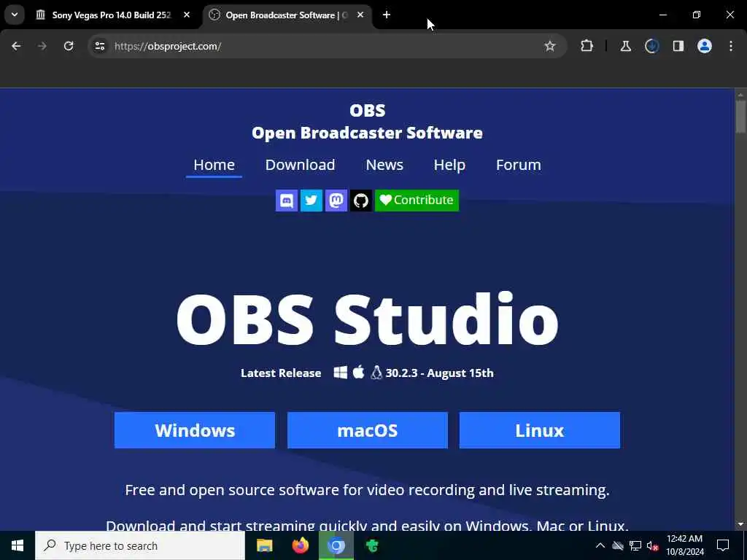Click the page vertical scrollbar thumb
This screenshot has width=747, height=560.
coord(740,117)
